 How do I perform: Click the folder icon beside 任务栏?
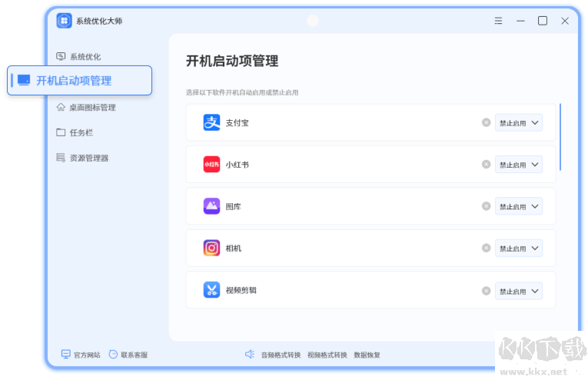coord(61,132)
